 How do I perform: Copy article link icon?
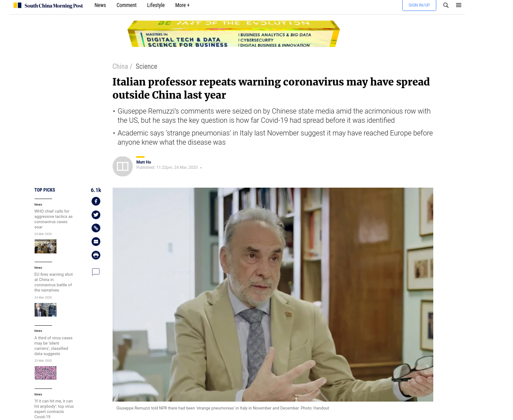[96, 228]
